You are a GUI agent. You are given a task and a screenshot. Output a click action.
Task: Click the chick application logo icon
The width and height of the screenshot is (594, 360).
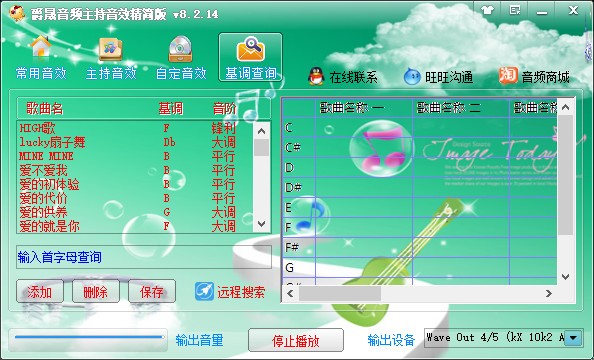17,14
